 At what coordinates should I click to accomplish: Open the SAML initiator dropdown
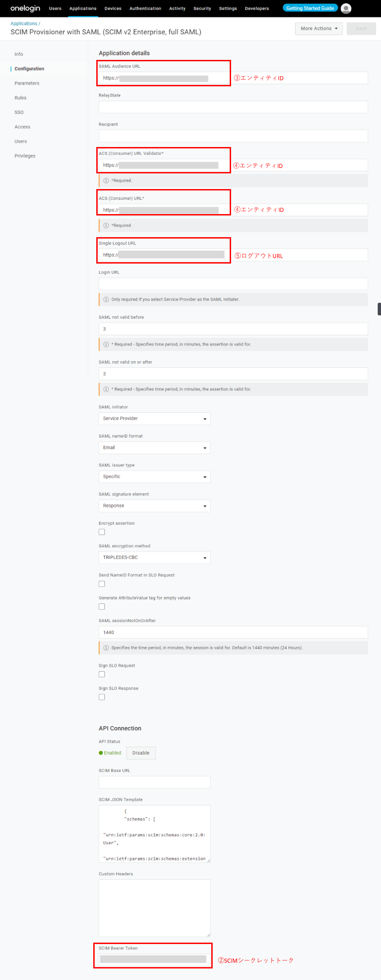(154, 419)
